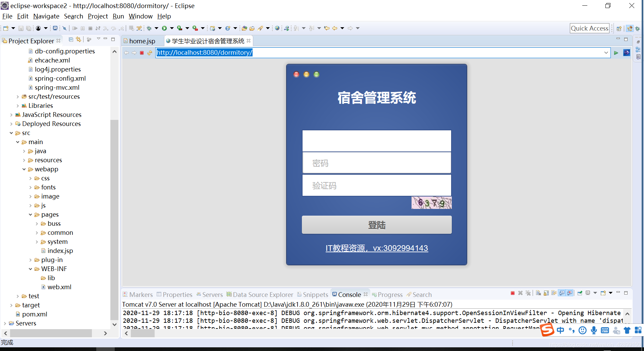This screenshot has width=644, height=351.
Task: Click the Project Explorer horizontal scrollbar
Action: pyautogui.click(x=51, y=333)
